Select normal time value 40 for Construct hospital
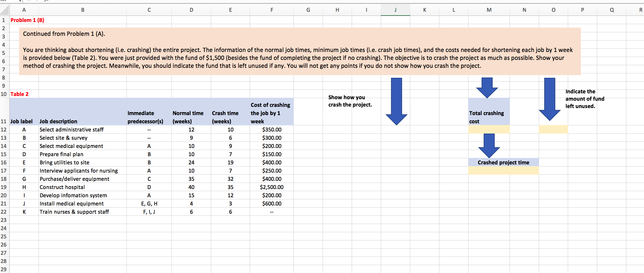The height and width of the screenshot is (273, 644). click(191, 187)
